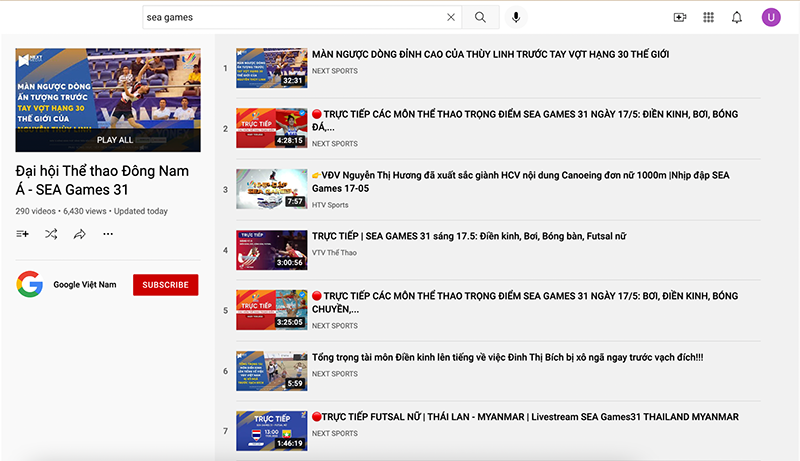The width and height of the screenshot is (800, 461).
Task: Open thumbnail of video with 7:57 duration
Action: click(x=271, y=189)
